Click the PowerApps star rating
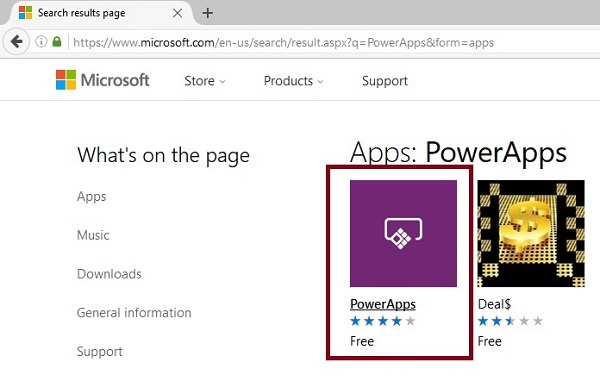 pos(383,321)
